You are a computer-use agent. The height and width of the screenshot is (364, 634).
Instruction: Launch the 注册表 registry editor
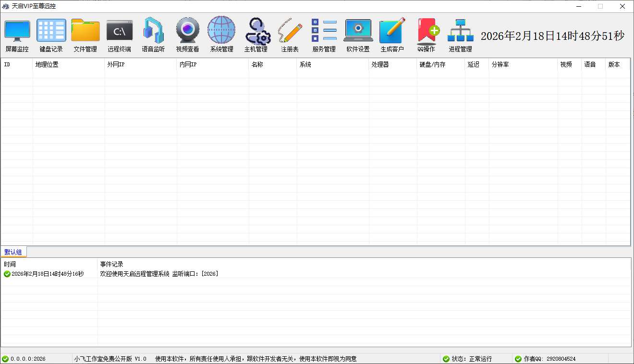coord(289,35)
